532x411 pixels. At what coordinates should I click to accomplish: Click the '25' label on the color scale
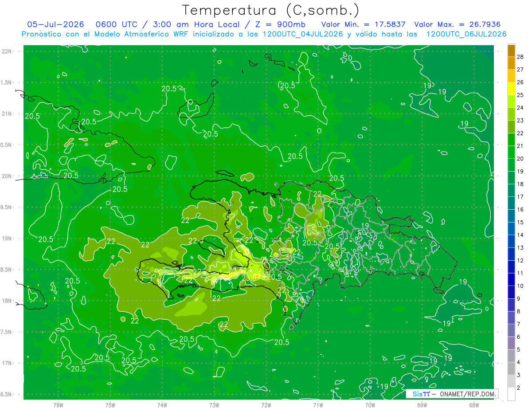click(521, 95)
